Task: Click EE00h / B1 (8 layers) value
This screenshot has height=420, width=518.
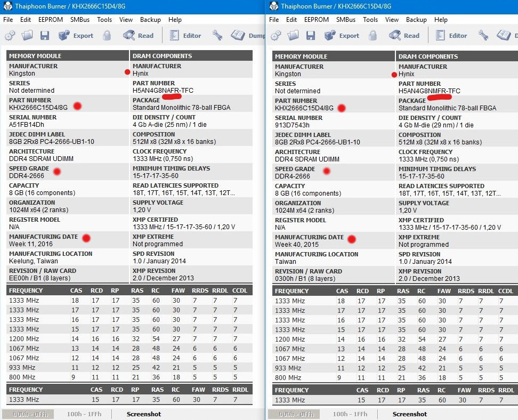Action: pyautogui.click(x=39, y=278)
